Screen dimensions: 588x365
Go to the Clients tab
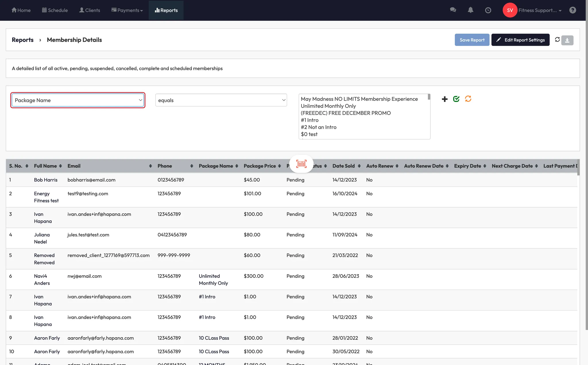(90, 10)
